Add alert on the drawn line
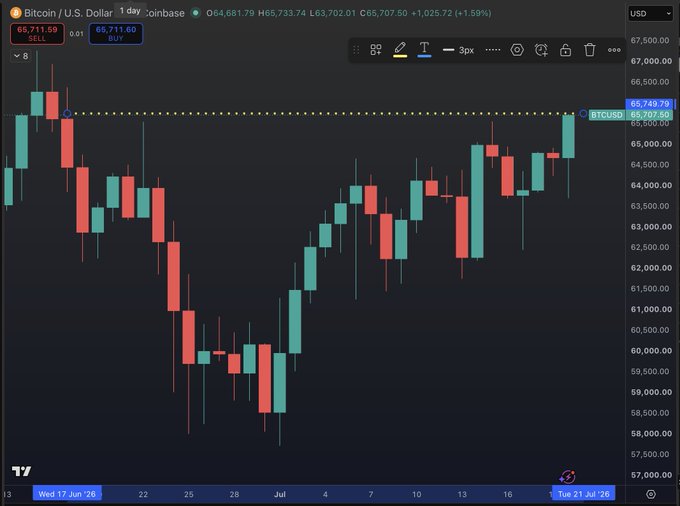Viewport: 680px width, 506px height. (541, 50)
